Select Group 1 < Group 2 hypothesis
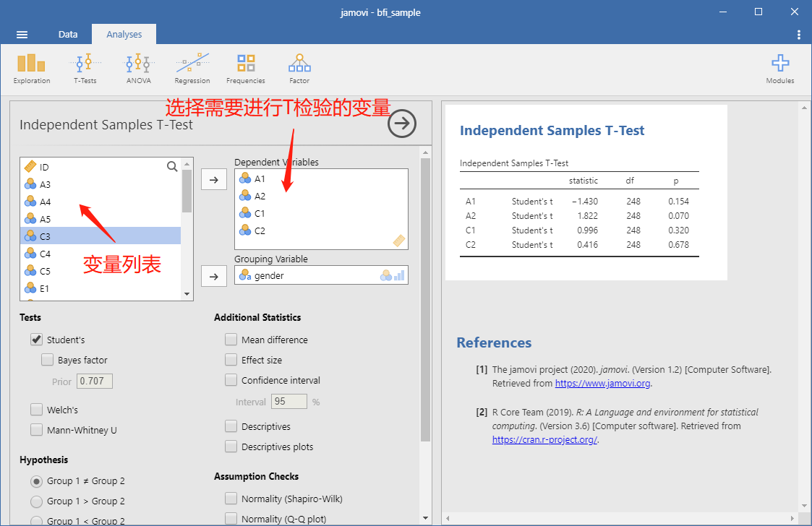812x526 pixels. click(36, 521)
